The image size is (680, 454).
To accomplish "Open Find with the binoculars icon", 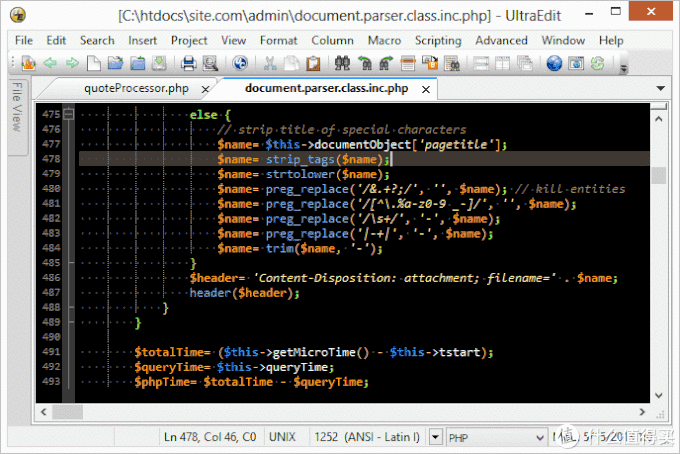I will click(342, 63).
